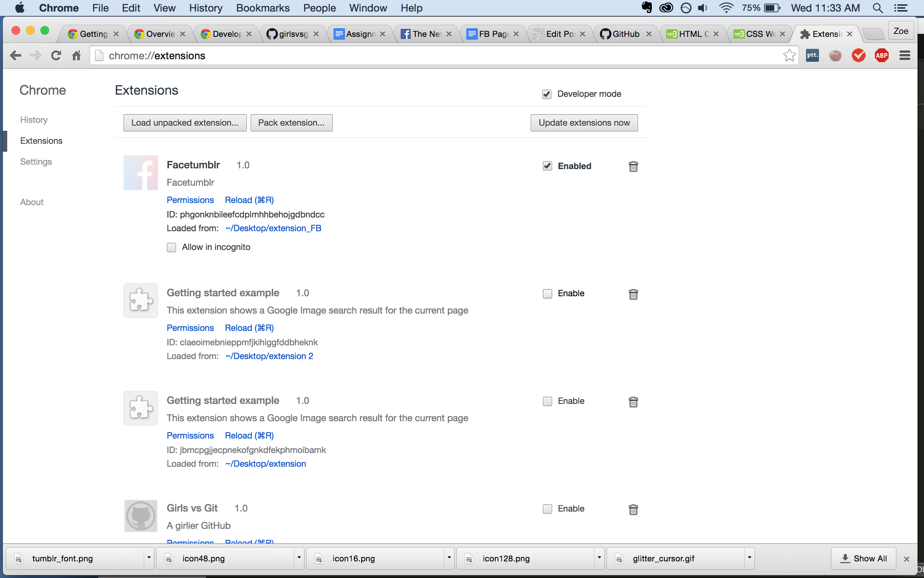
Task: Open the downloaded tumblr_font.png file
Action: (x=75, y=558)
